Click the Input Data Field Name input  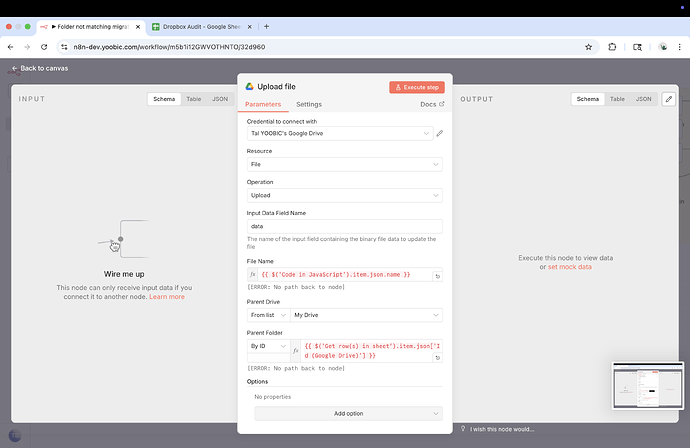point(345,226)
